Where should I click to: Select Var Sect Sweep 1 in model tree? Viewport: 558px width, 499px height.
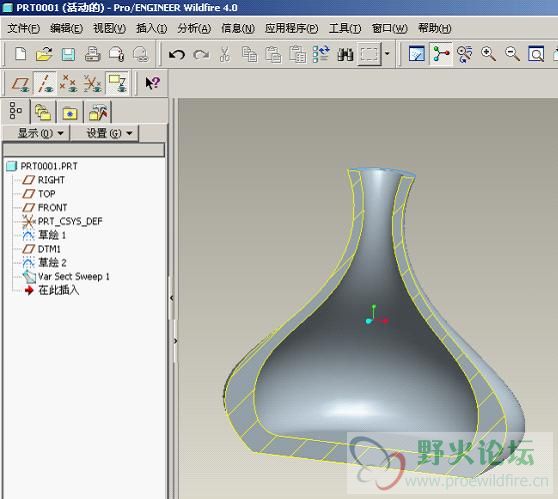pos(74,277)
